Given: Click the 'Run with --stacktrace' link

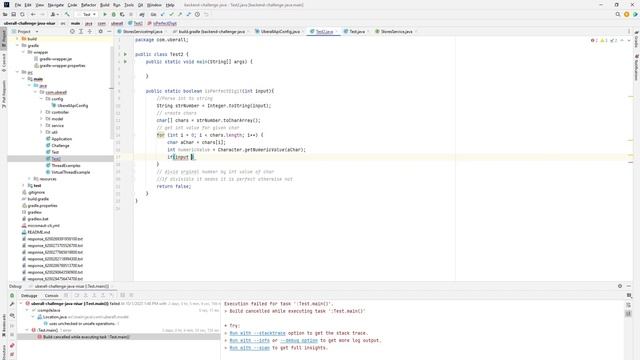Looking at the screenshot, I should point(258,333).
